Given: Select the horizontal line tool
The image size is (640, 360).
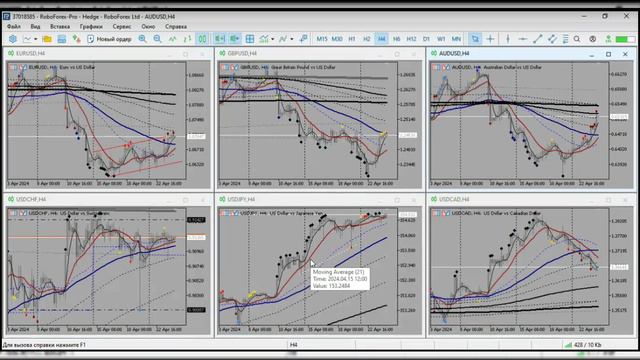Looking at the screenshot, I should pos(522,39).
